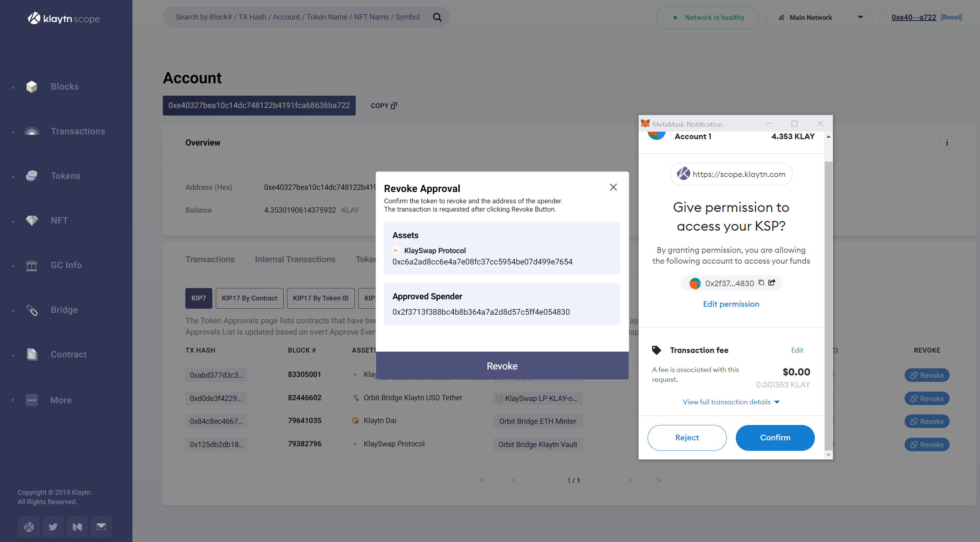Focus the block/TX hash search field
The height and width of the screenshot is (542, 980).
(298, 17)
